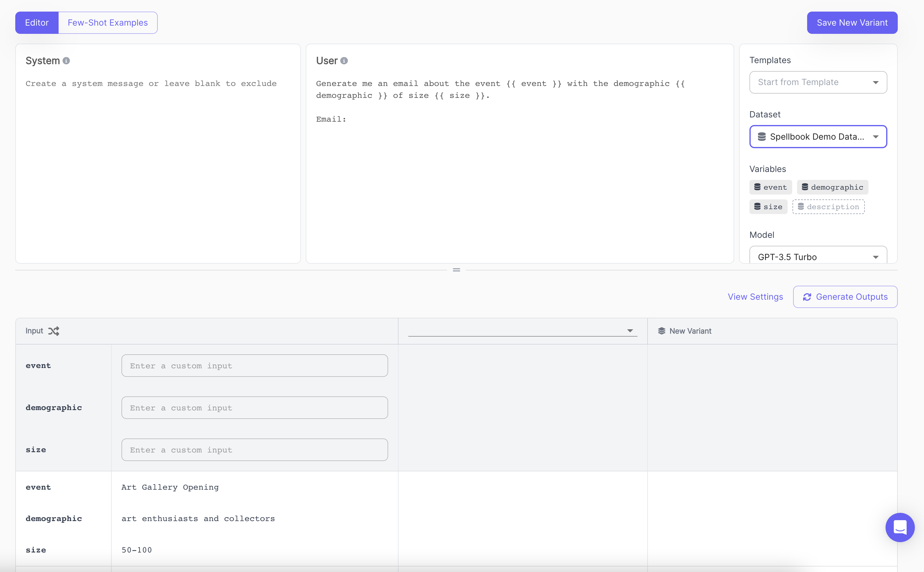Click the info icon beside User heading

click(344, 61)
